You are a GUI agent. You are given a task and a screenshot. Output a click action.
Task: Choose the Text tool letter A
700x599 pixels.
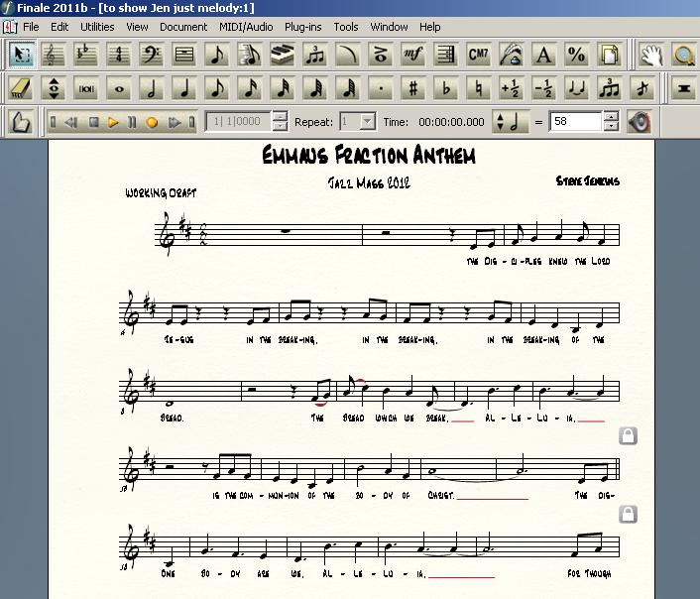(x=543, y=55)
